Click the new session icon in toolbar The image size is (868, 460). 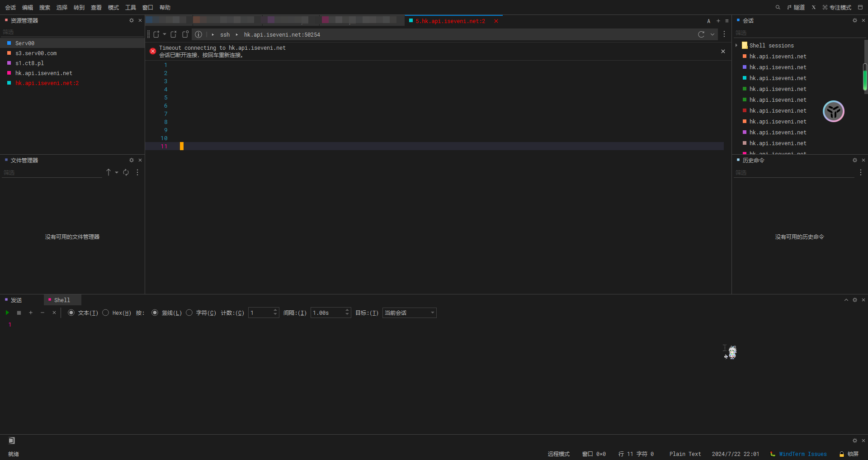pyautogui.click(x=156, y=34)
